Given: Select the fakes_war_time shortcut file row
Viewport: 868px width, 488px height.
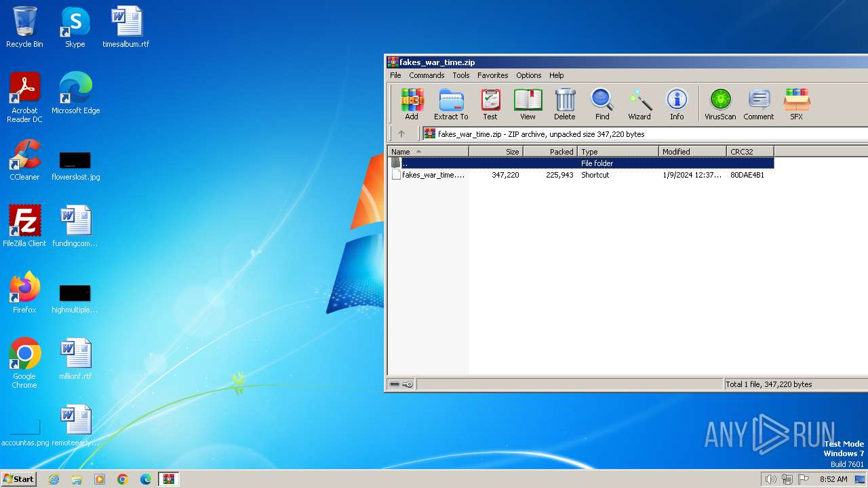Looking at the screenshot, I should click(581, 175).
